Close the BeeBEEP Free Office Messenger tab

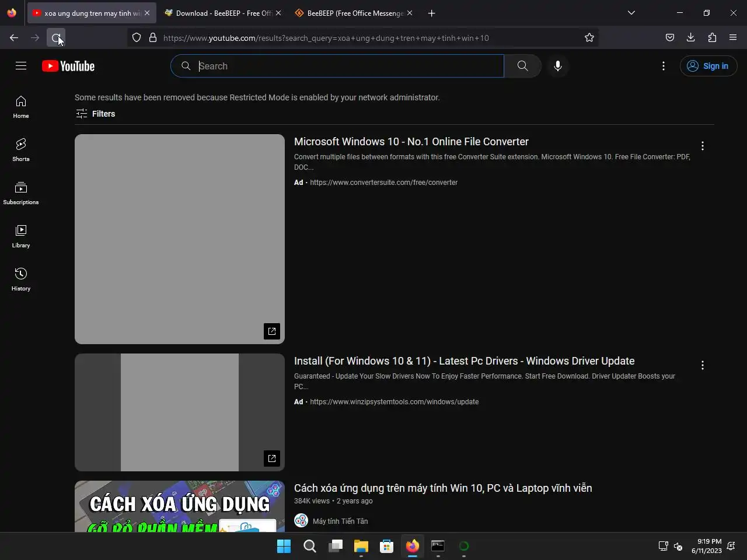pyautogui.click(x=410, y=13)
